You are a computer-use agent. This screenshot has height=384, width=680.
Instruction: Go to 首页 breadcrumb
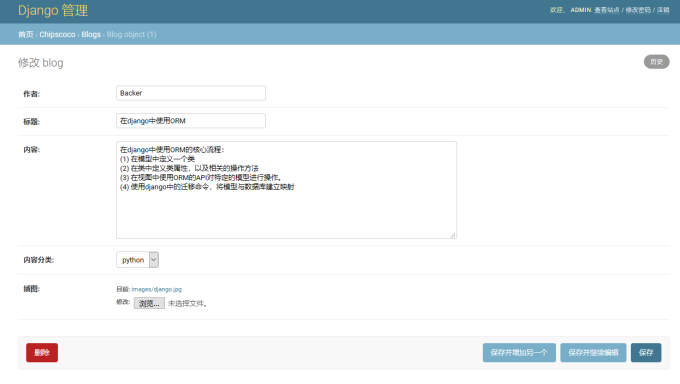pyautogui.click(x=26, y=34)
